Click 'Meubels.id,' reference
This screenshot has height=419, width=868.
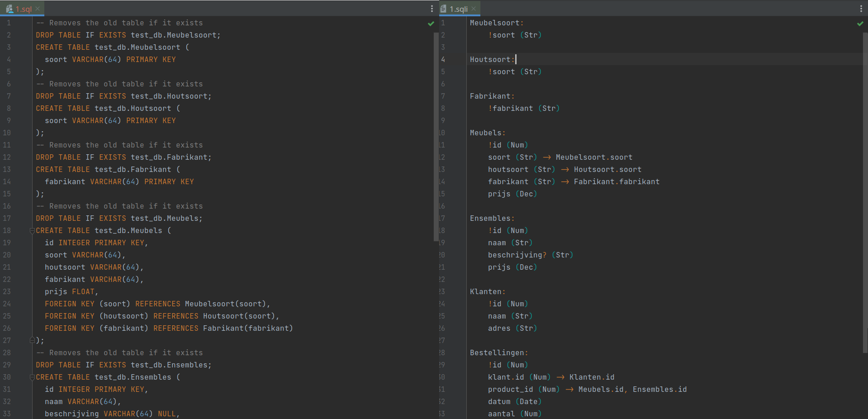pos(603,389)
